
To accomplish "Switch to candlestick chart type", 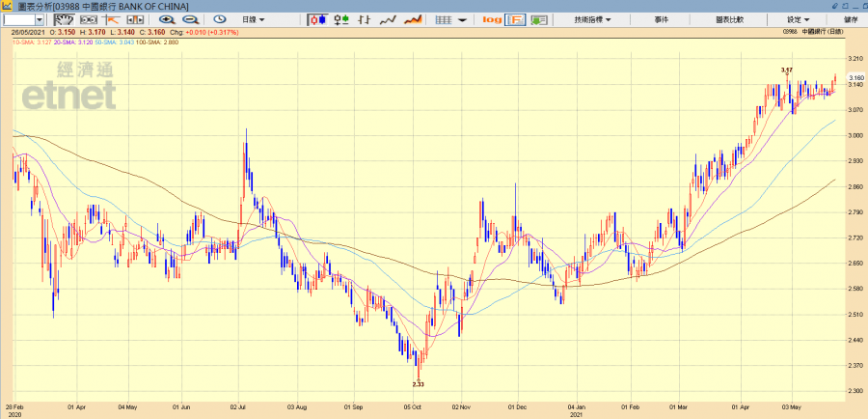I will [317, 19].
